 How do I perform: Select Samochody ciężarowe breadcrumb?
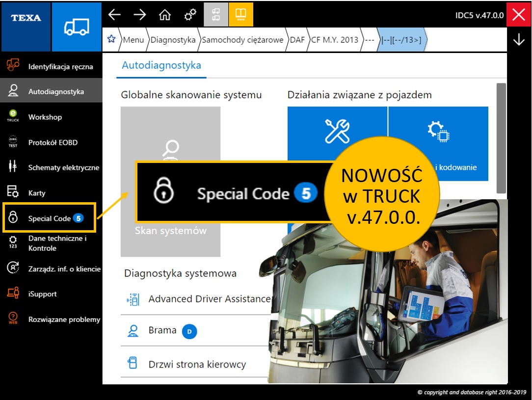(242, 40)
